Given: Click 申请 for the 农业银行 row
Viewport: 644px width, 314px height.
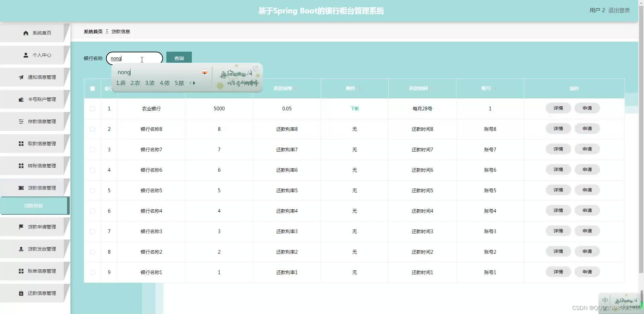Looking at the screenshot, I should (587, 108).
